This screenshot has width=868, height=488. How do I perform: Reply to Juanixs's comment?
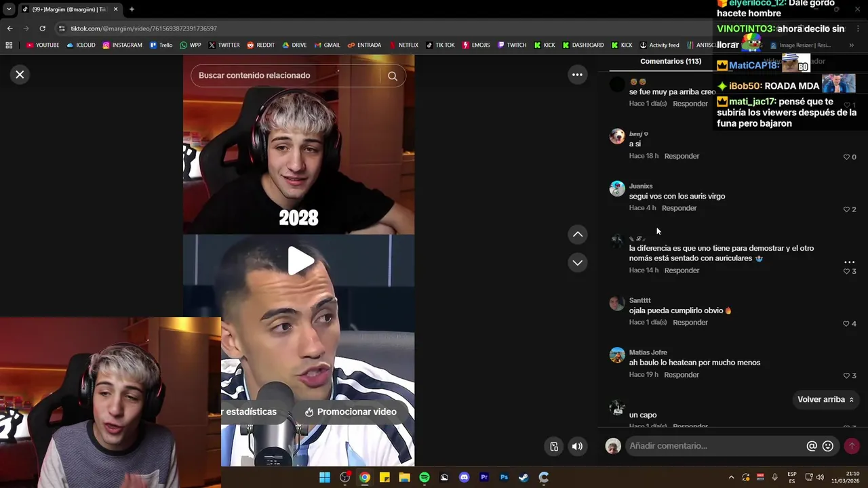(x=679, y=208)
